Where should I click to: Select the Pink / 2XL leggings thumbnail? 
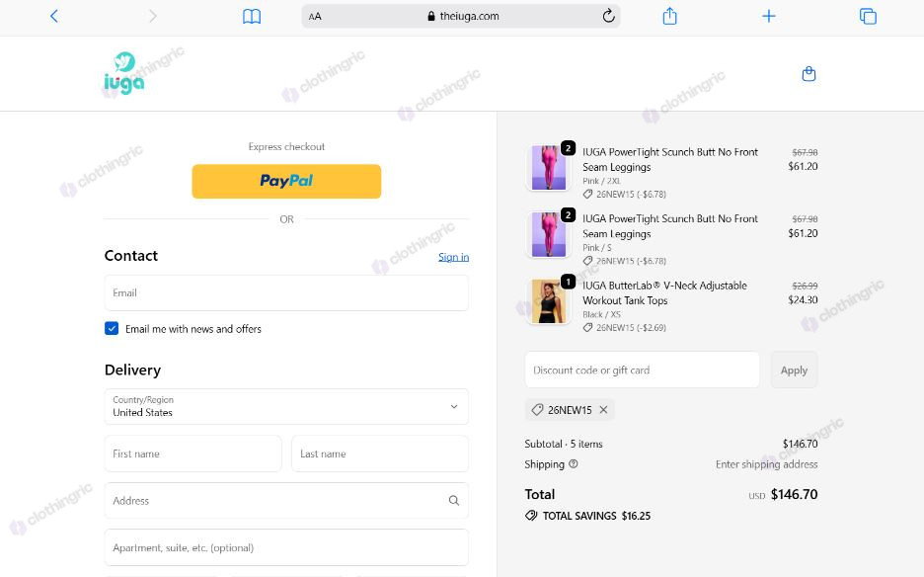pyautogui.click(x=549, y=168)
